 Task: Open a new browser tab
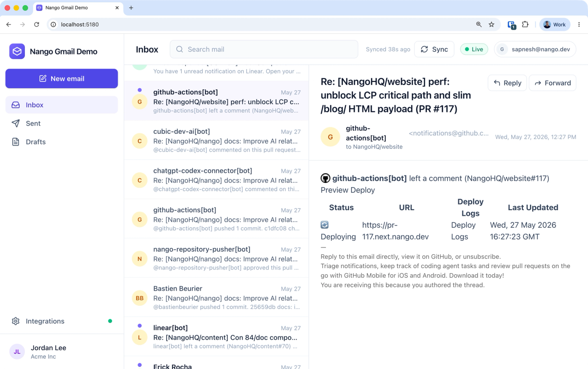pyautogui.click(x=131, y=8)
